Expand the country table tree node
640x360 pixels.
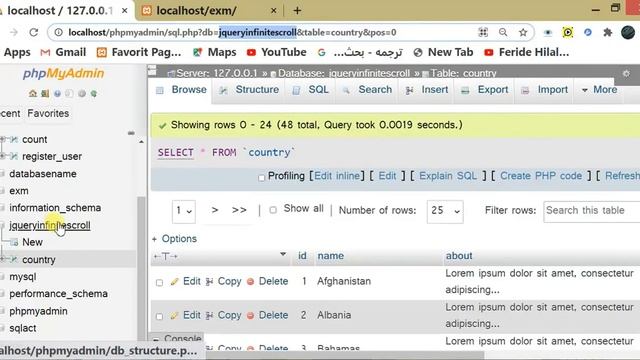click(2, 259)
